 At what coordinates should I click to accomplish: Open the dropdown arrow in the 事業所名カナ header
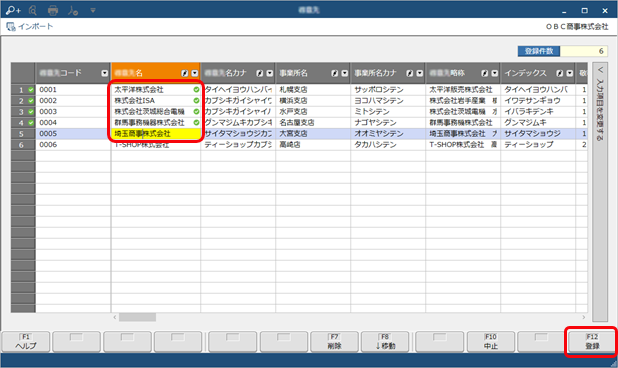point(420,73)
